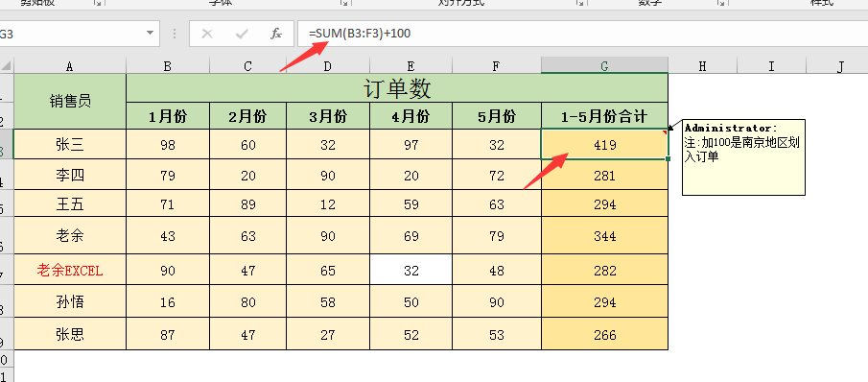Image resolution: width=868 pixels, height=382 pixels.
Task: Select the 张三 name cell
Action: [70, 145]
